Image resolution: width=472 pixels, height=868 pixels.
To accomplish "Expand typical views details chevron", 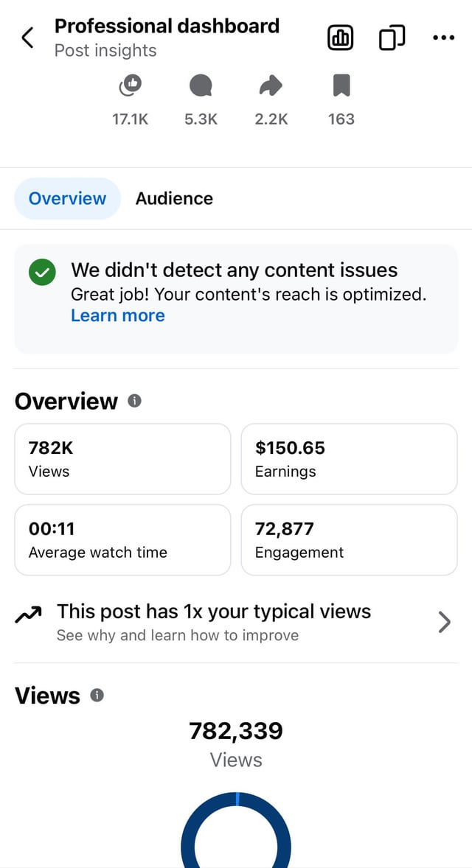I will click(444, 622).
